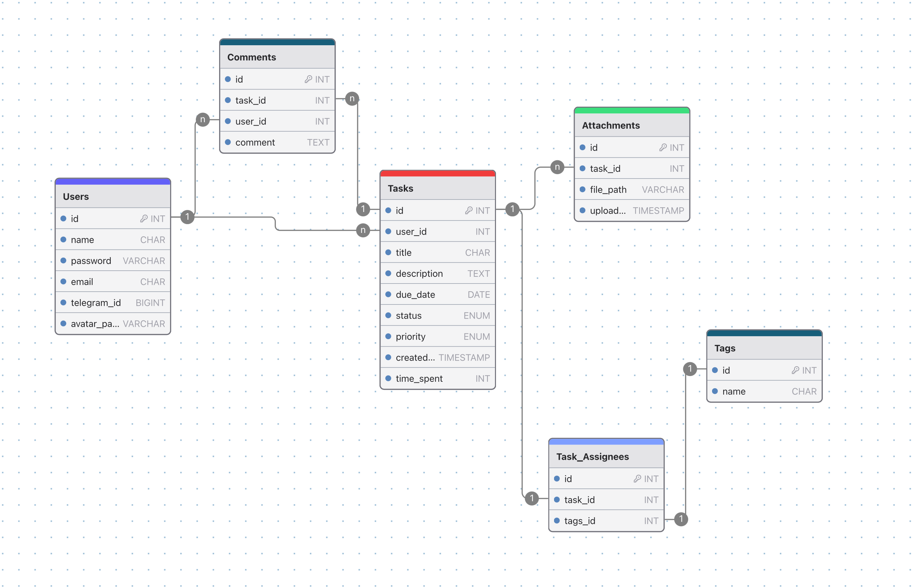Click the 1 marker beside Tasks id
The height and width of the screenshot is (588, 917).
363,209
